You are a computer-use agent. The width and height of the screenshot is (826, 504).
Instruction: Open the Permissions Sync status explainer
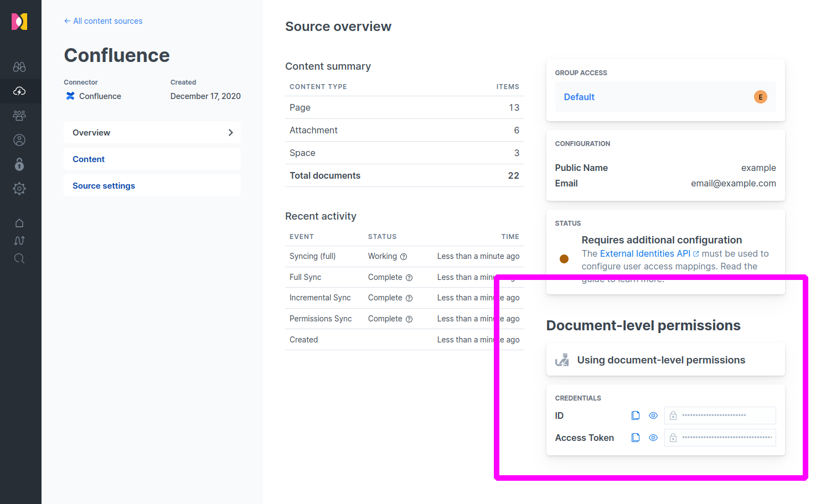[409, 319]
